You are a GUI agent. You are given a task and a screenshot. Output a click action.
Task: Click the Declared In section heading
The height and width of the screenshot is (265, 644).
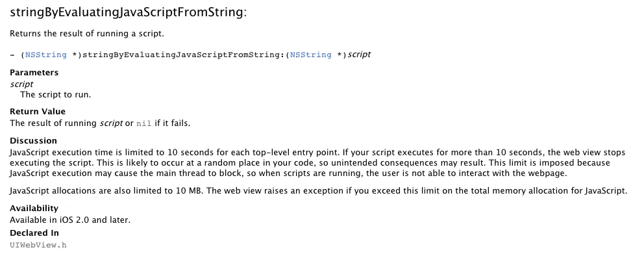click(34, 233)
